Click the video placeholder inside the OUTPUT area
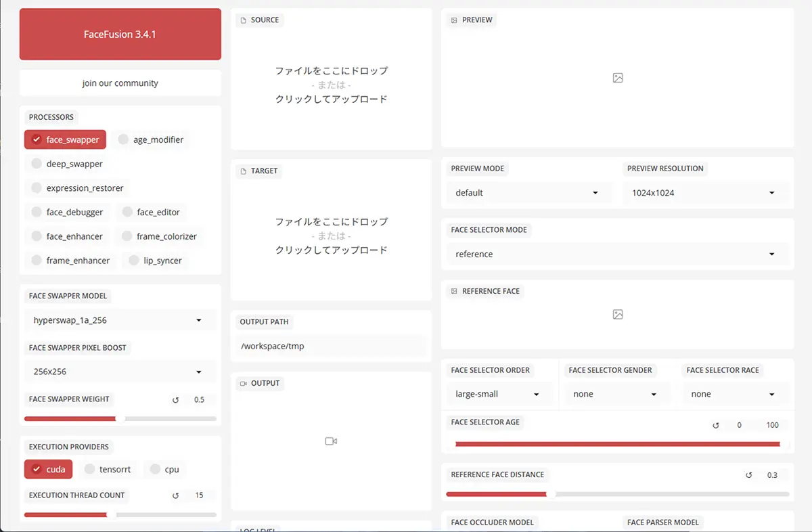The image size is (812, 532). point(331,441)
